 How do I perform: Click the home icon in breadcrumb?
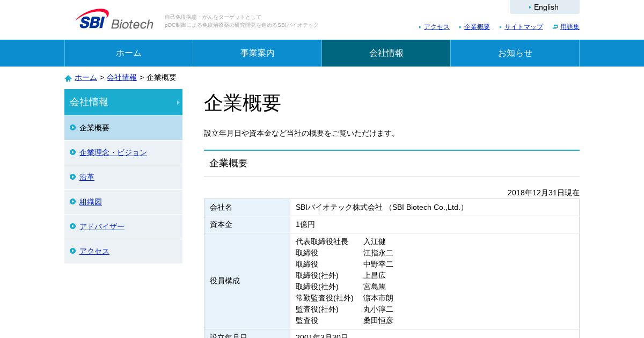pyautogui.click(x=68, y=78)
